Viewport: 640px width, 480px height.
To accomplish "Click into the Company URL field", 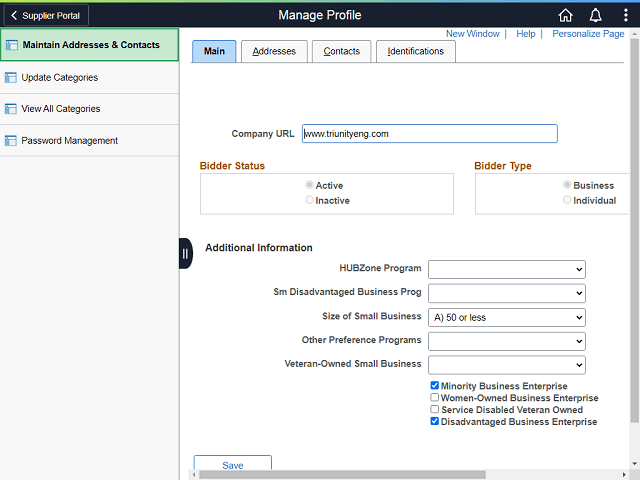I will pos(429,134).
